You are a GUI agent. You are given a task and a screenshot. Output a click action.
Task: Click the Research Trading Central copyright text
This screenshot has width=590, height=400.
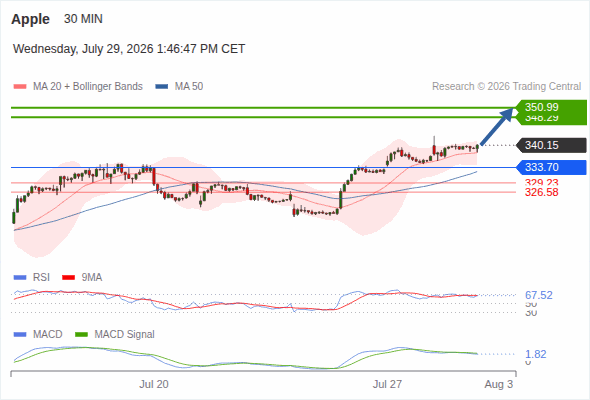pyautogui.click(x=506, y=87)
